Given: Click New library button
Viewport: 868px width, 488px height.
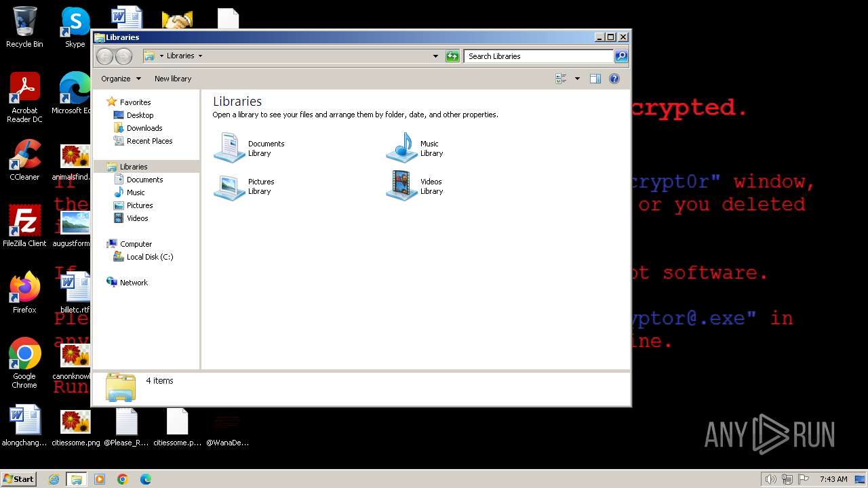Looking at the screenshot, I should click(x=173, y=79).
